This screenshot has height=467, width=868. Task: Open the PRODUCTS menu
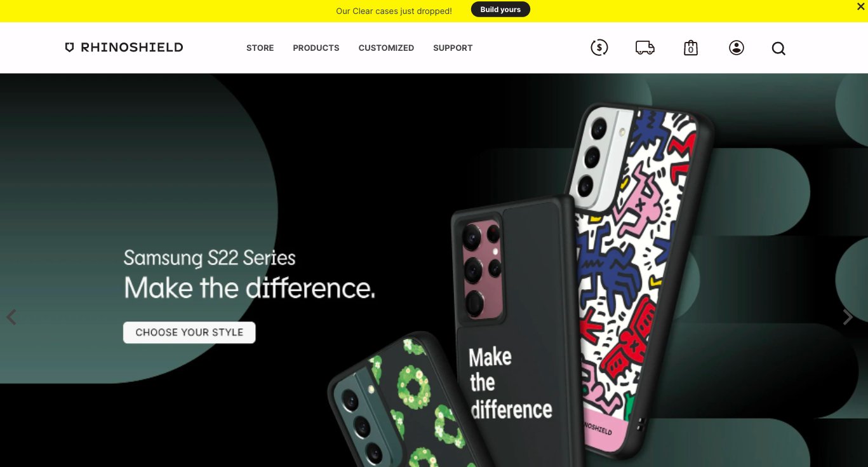click(316, 48)
